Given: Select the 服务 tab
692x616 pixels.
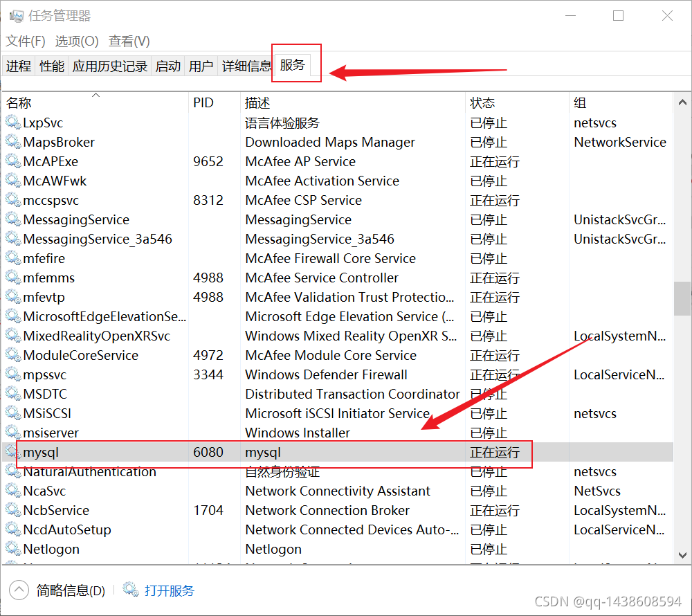Looking at the screenshot, I should 293,65.
